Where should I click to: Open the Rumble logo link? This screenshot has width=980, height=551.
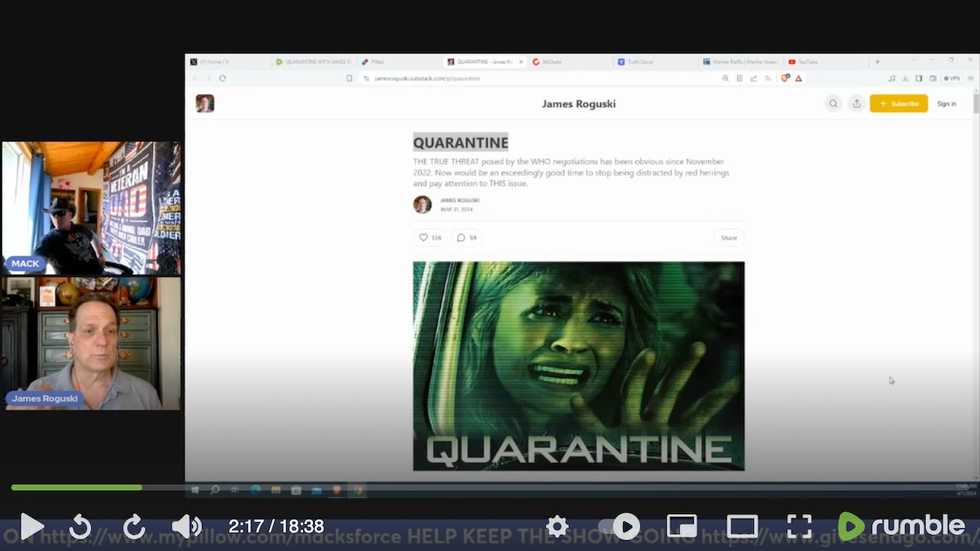pos(902,527)
